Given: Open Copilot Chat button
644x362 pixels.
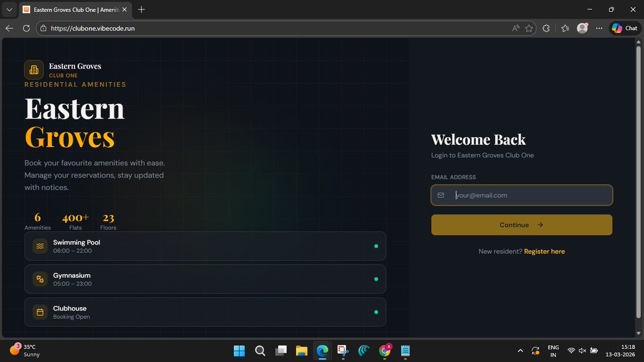Looking at the screenshot, I should pyautogui.click(x=625, y=28).
